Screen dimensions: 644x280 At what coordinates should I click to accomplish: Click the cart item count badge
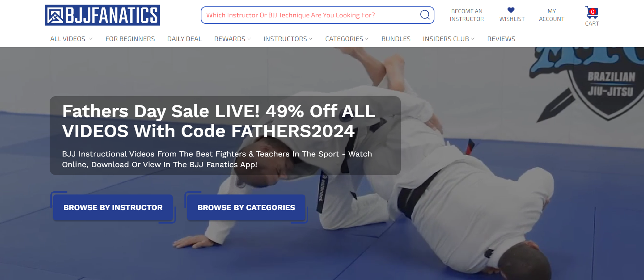tap(593, 12)
